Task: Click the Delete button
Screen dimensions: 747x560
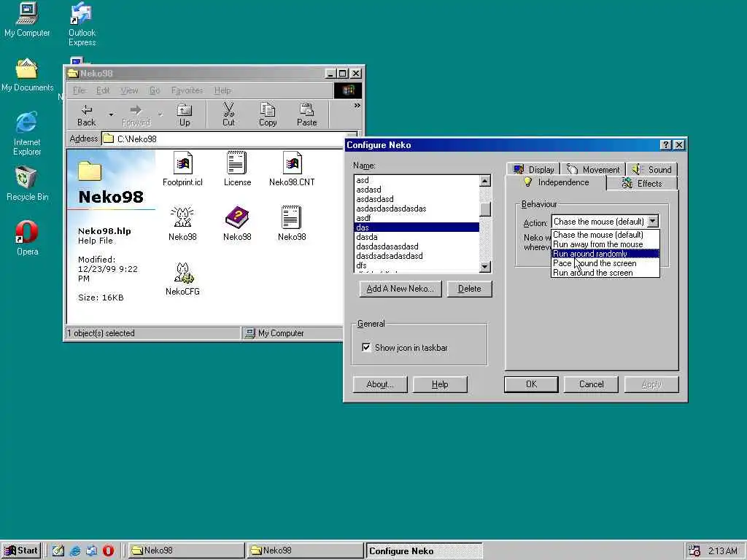Action: click(x=469, y=289)
